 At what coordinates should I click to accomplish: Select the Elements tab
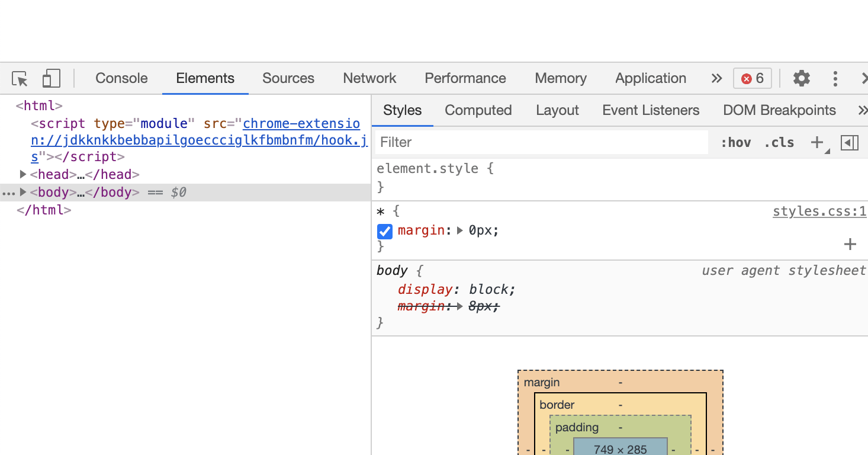click(205, 78)
